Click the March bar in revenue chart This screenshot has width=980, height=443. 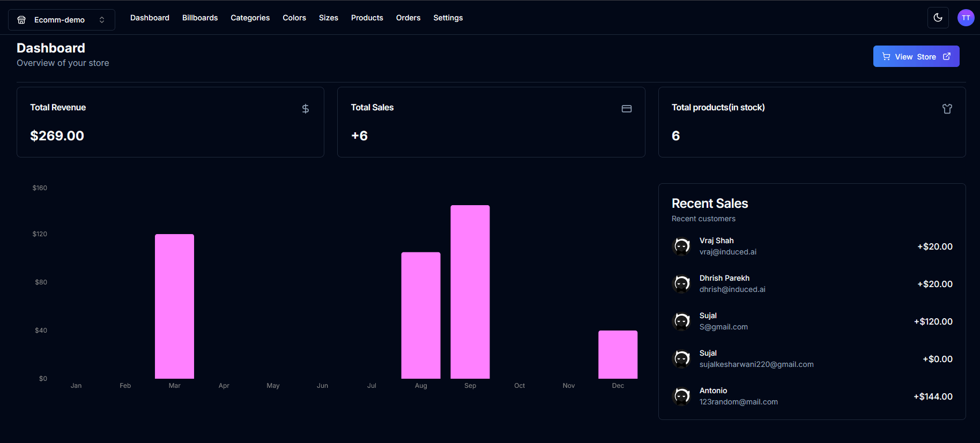(174, 306)
